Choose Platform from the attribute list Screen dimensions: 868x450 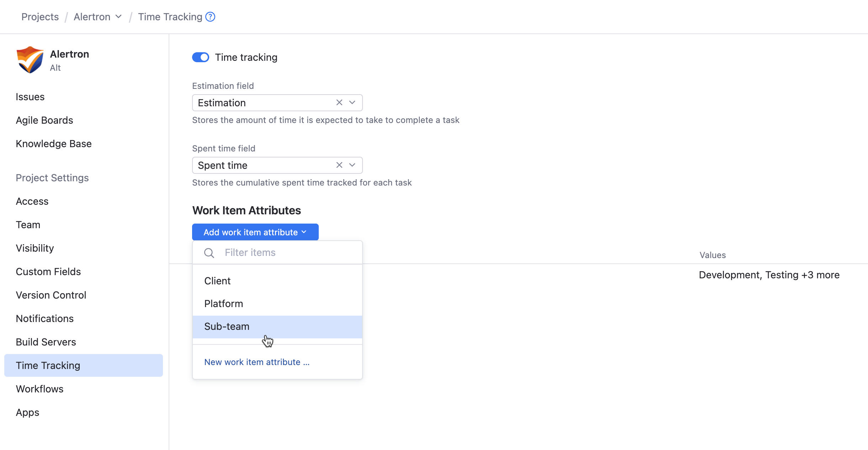coord(223,304)
